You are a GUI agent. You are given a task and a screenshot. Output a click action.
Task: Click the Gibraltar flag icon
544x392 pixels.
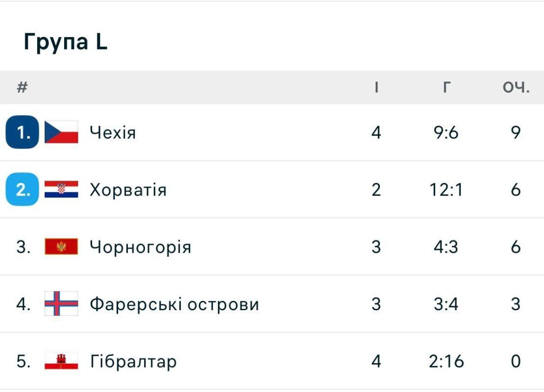coord(61,362)
